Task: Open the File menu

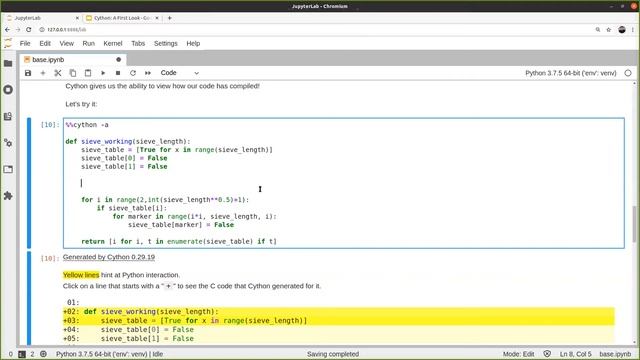Action: pos(25,43)
